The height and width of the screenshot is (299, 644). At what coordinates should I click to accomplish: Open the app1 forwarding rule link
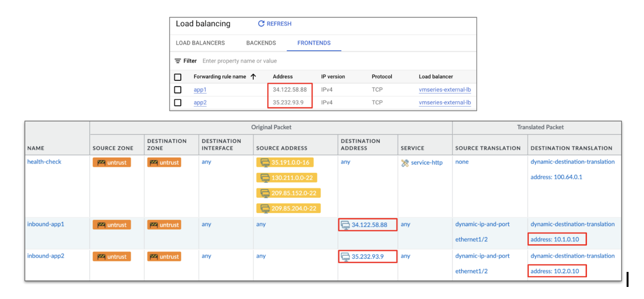point(200,90)
